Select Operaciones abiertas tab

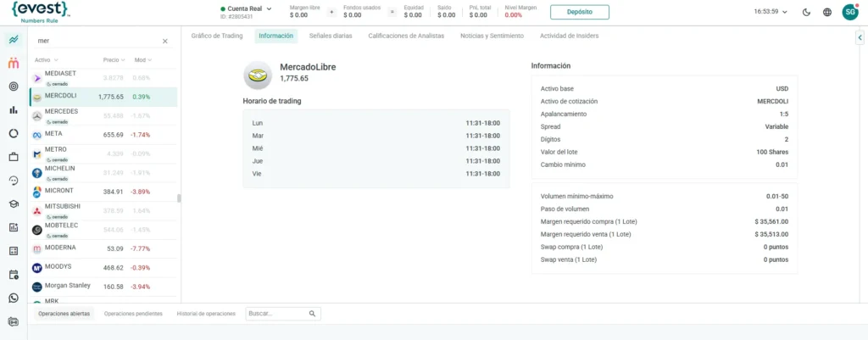(64, 314)
